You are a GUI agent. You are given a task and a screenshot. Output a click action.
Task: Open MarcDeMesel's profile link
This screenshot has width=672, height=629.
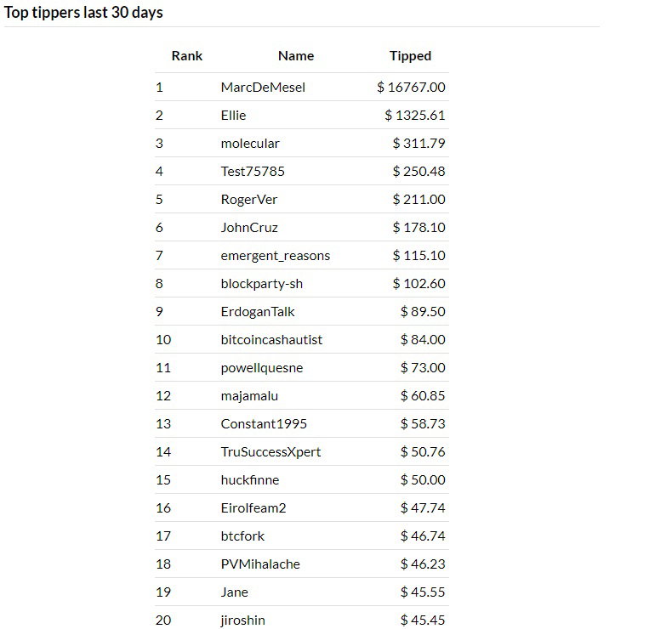[x=263, y=88]
